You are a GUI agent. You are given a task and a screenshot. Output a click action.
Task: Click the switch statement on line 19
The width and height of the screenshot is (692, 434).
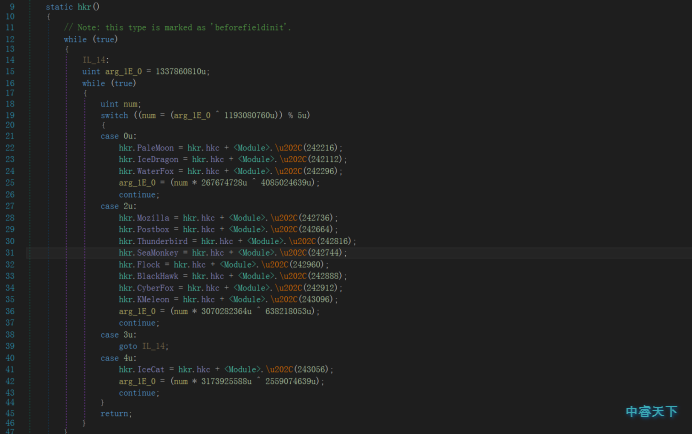point(205,115)
